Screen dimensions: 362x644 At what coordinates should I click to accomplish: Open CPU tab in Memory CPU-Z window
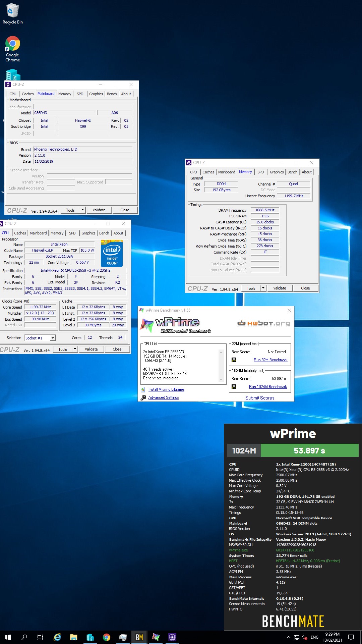[x=193, y=172]
